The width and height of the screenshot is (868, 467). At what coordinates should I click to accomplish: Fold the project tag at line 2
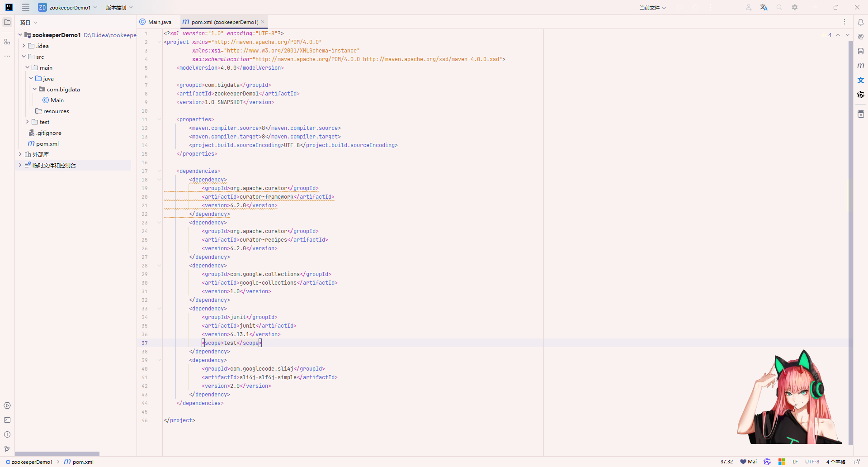tap(159, 42)
